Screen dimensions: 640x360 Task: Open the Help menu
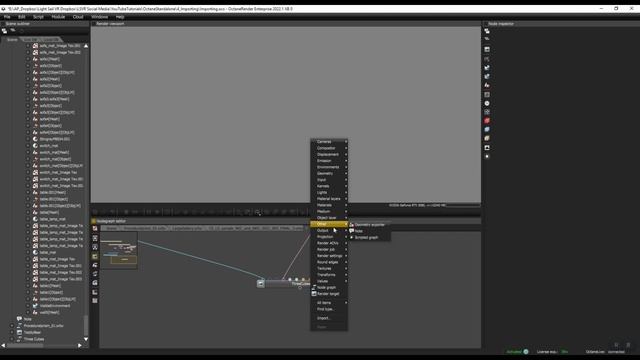click(120, 17)
